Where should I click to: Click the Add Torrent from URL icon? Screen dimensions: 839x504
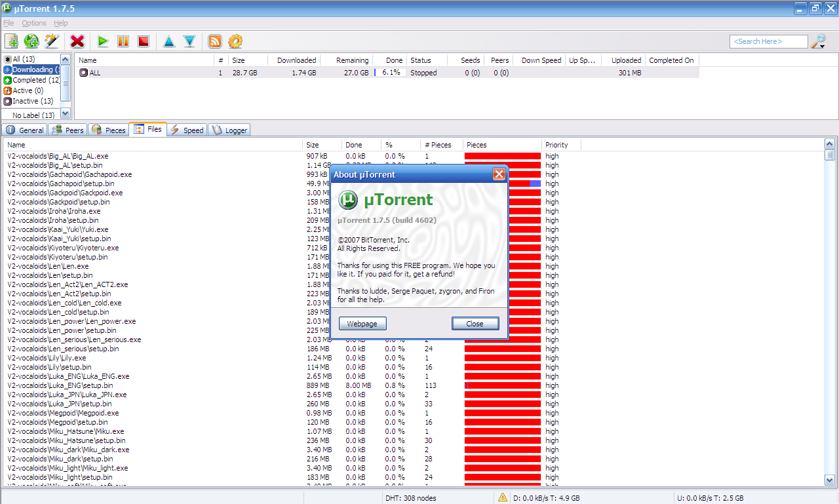coord(31,41)
